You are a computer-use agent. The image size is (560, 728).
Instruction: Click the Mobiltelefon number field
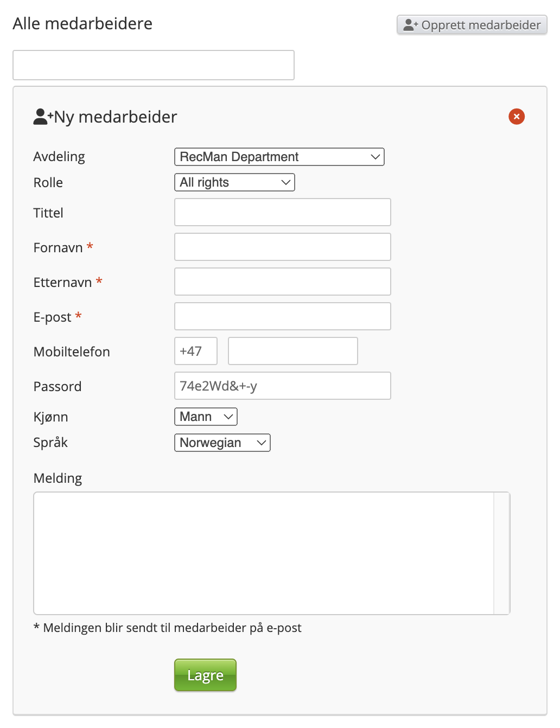pyautogui.click(x=292, y=351)
